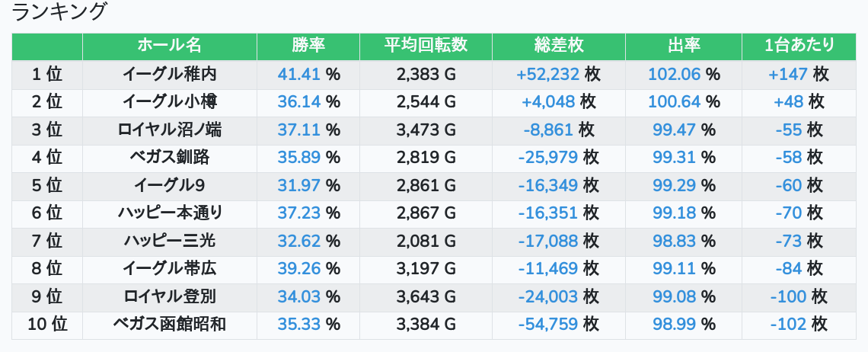Select the 総差枚 column header

(559, 46)
